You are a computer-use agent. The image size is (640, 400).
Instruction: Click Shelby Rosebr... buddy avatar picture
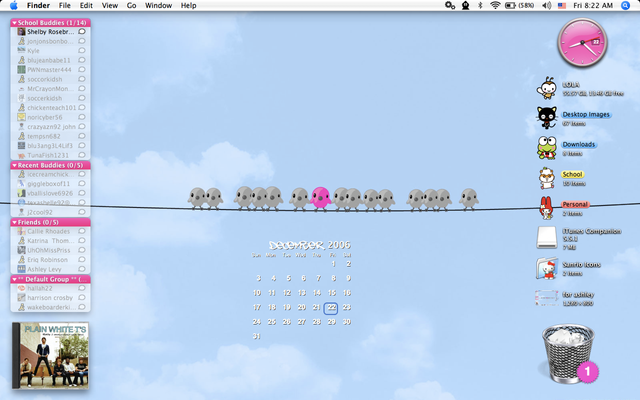coord(21,31)
